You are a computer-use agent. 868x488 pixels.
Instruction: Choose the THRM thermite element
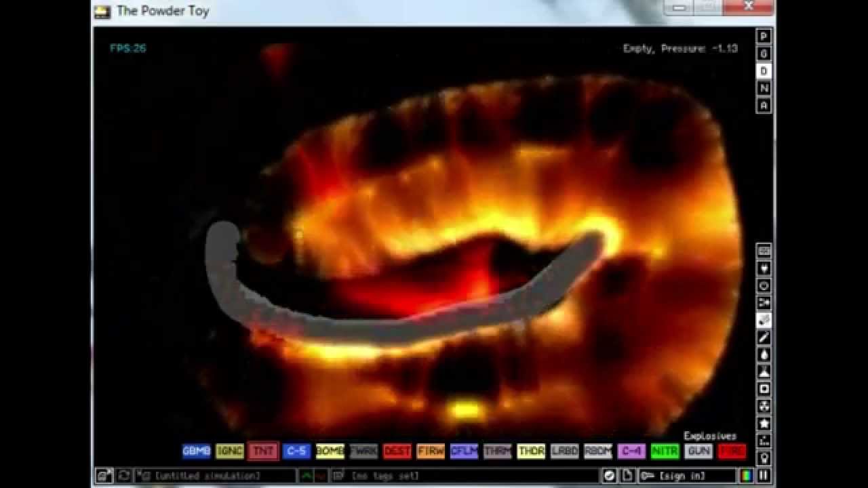(498, 451)
